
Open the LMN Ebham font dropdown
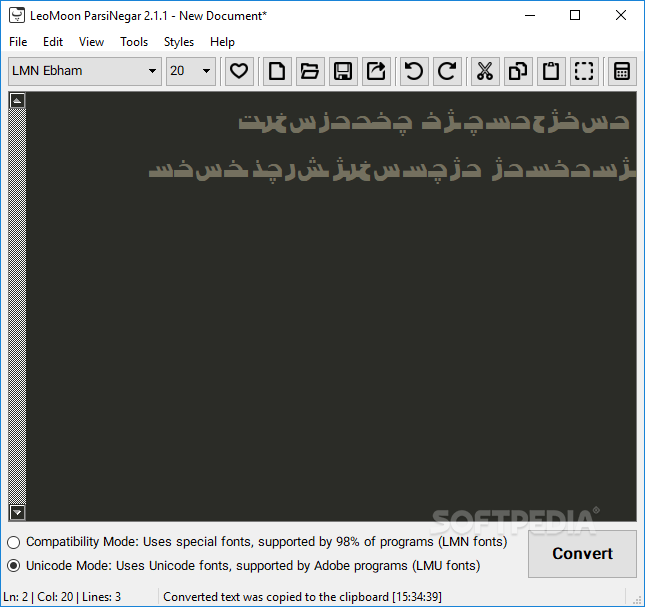(85, 71)
